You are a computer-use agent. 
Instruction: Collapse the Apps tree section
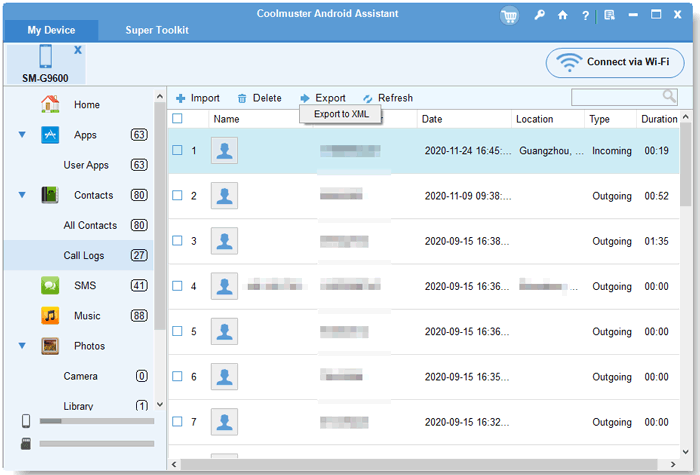(22, 134)
